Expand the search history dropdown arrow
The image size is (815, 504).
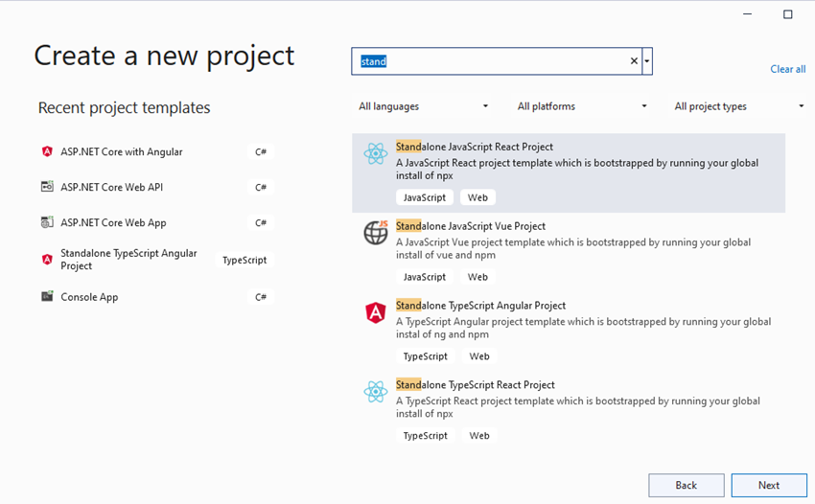647,61
